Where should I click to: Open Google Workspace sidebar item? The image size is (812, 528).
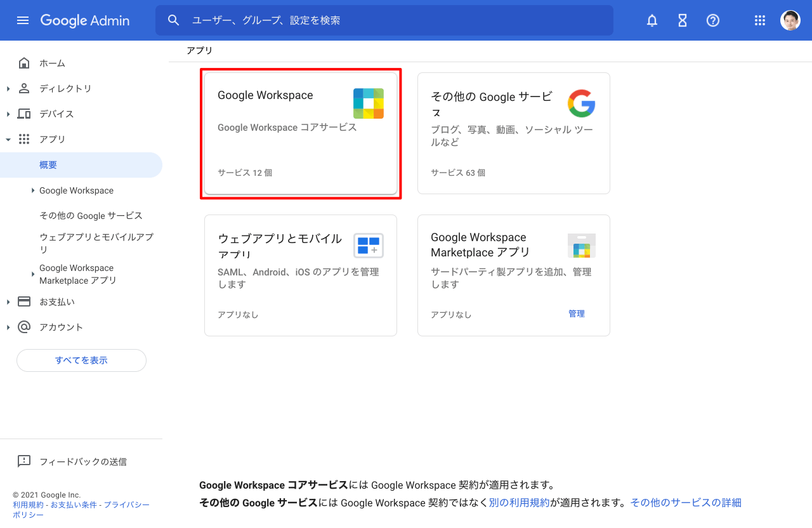point(76,190)
